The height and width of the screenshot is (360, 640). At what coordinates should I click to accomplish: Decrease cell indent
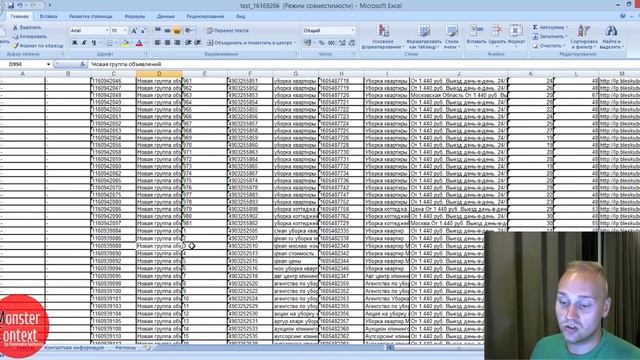(188, 42)
